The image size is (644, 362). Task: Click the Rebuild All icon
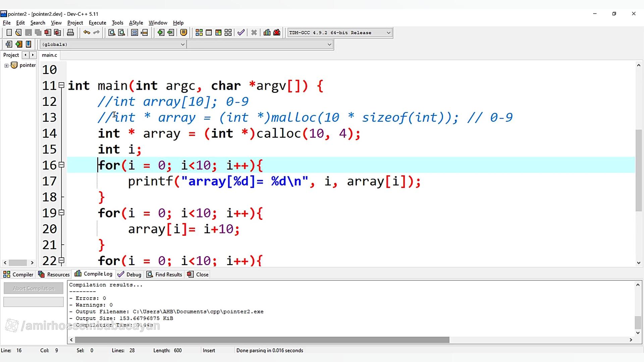(x=228, y=33)
